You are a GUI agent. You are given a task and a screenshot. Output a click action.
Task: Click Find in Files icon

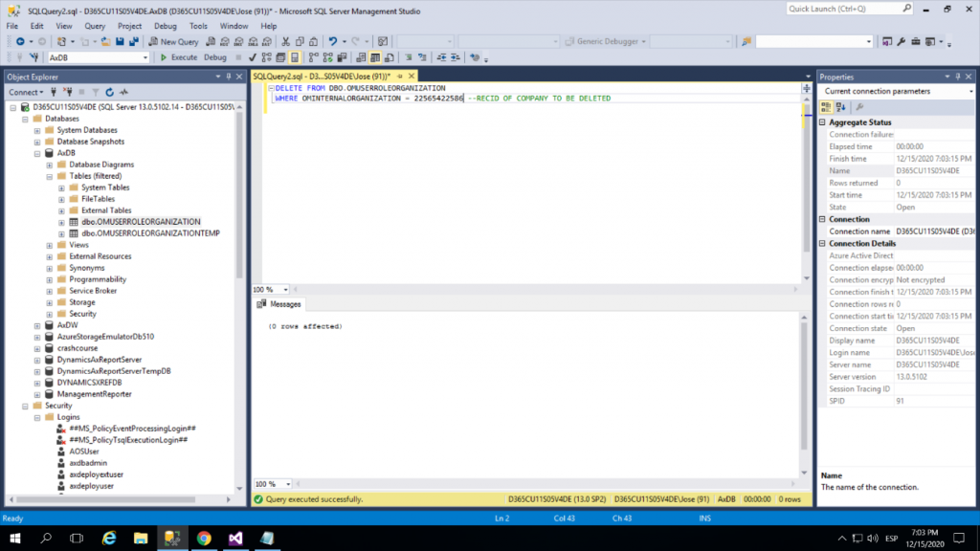coord(746,41)
